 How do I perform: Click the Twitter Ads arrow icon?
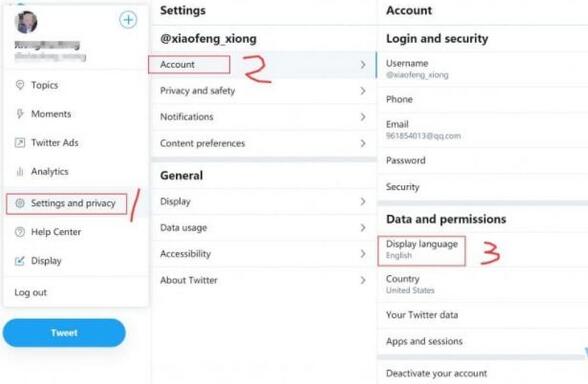(x=20, y=142)
